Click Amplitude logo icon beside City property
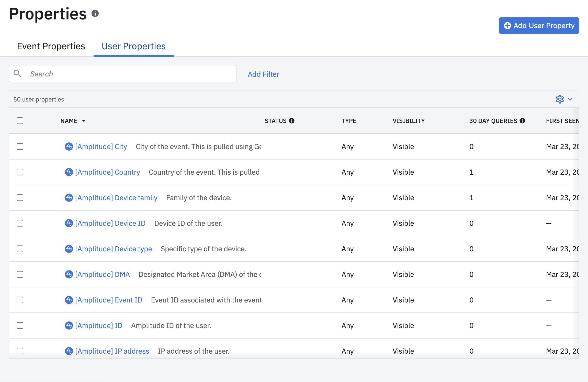This screenshot has width=588, height=382. pos(69,147)
